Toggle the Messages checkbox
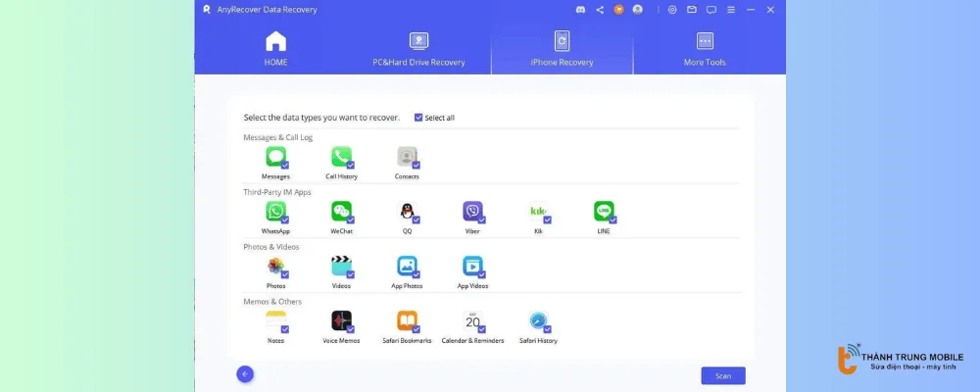The width and height of the screenshot is (980, 392). (284, 166)
